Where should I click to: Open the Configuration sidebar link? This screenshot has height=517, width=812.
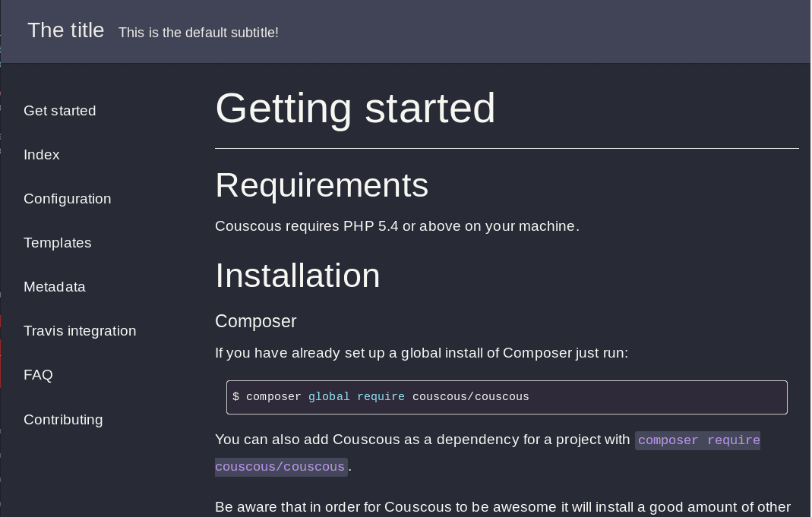click(x=68, y=199)
